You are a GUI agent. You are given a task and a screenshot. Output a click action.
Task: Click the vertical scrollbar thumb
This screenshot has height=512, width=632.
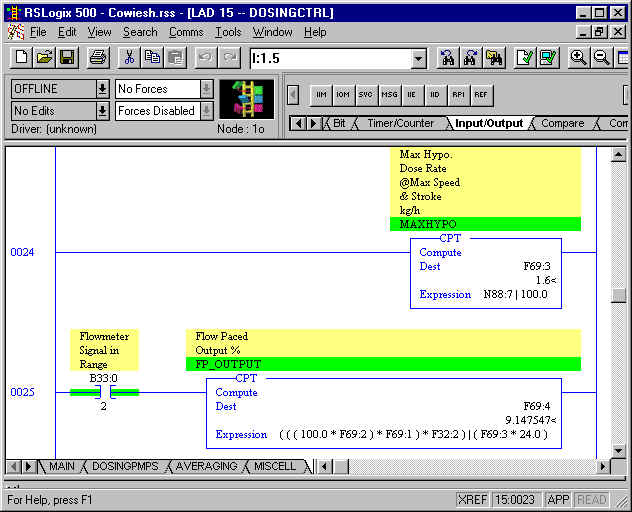click(x=618, y=295)
